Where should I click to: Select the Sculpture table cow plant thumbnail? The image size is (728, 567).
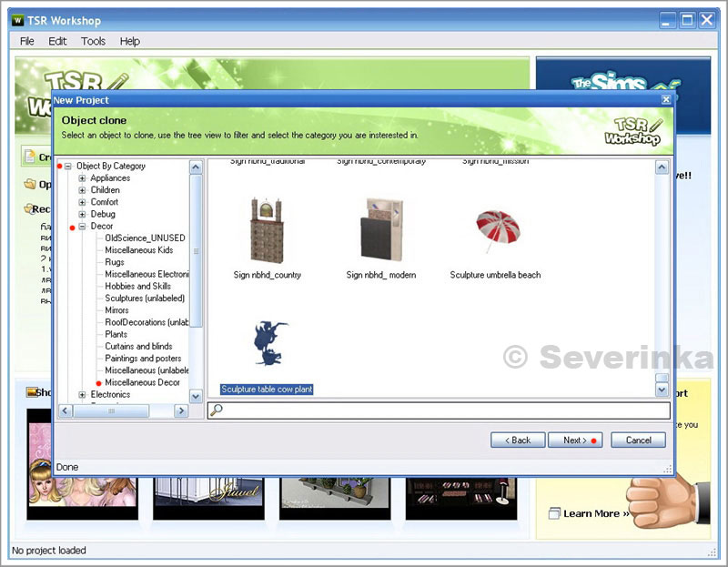coord(270,343)
